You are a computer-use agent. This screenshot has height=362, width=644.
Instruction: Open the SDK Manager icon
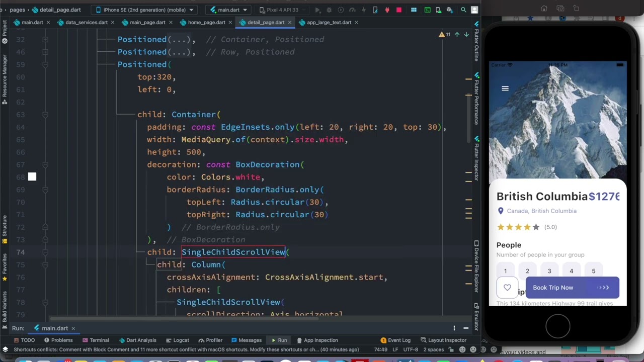click(x=450, y=10)
